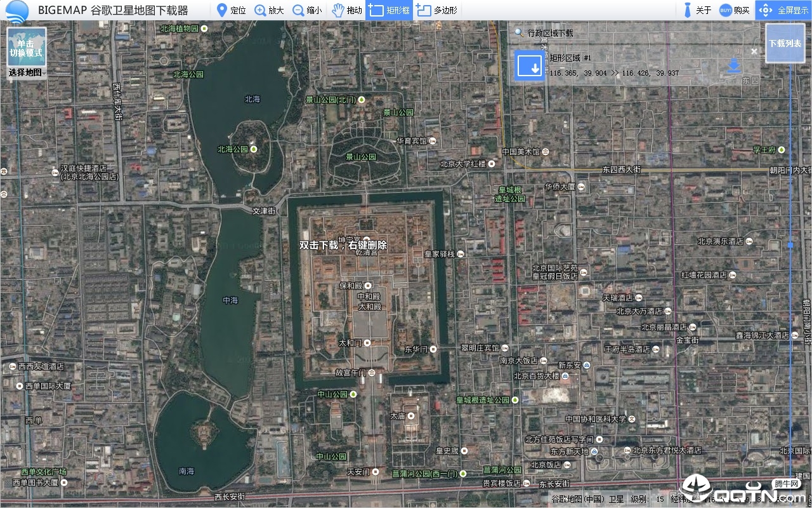Select the 放大 zoom in tool
The width and height of the screenshot is (812, 508).
(269, 10)
